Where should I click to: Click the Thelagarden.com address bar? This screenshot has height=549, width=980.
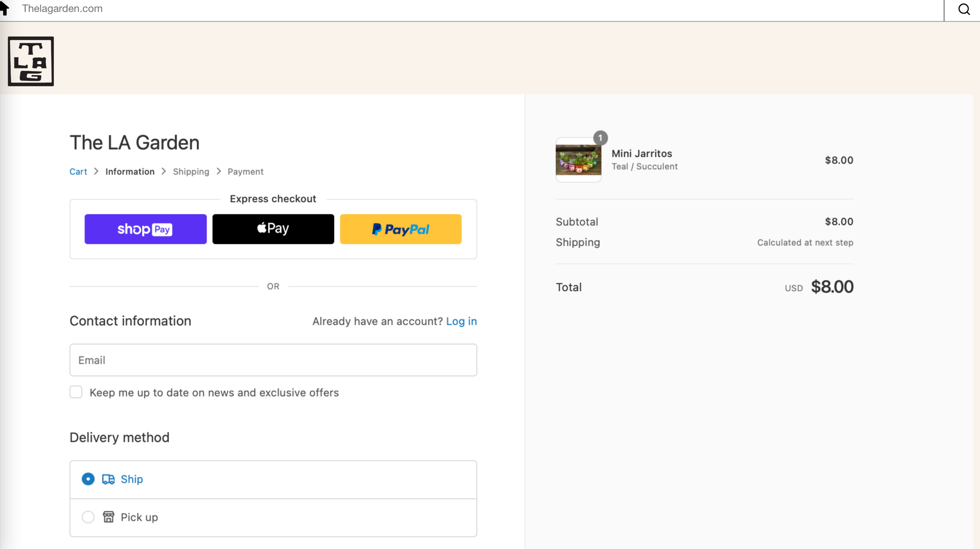tap(470, 9)
